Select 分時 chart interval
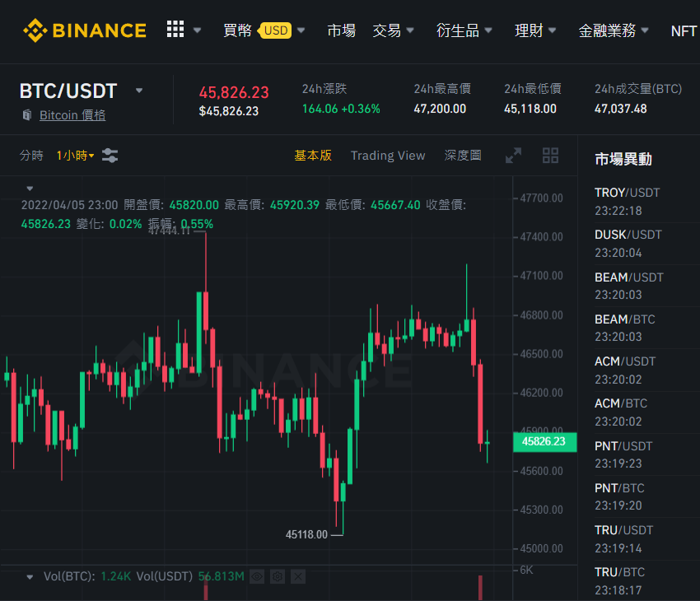700x601 pixels. [x=31, y=156]
